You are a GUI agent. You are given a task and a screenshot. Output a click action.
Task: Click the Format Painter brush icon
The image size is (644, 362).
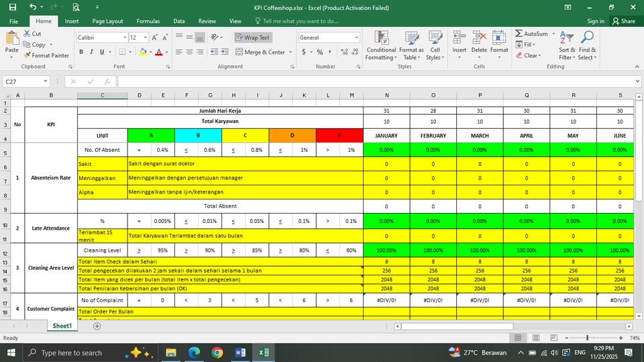tap(27, 56)
